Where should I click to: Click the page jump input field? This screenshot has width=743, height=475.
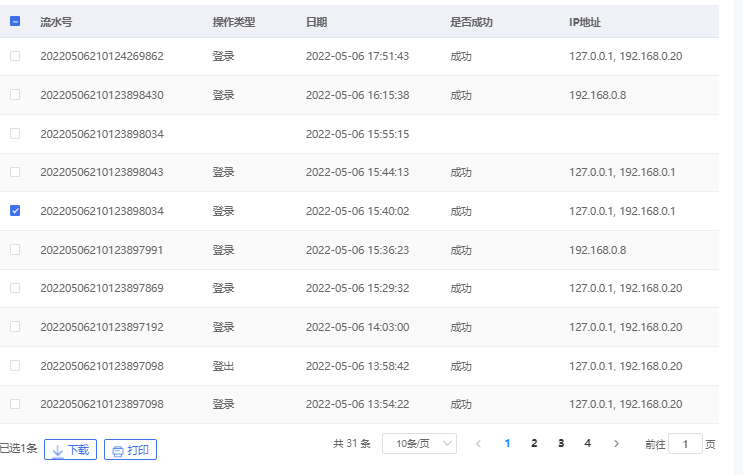tap(685, 444)
